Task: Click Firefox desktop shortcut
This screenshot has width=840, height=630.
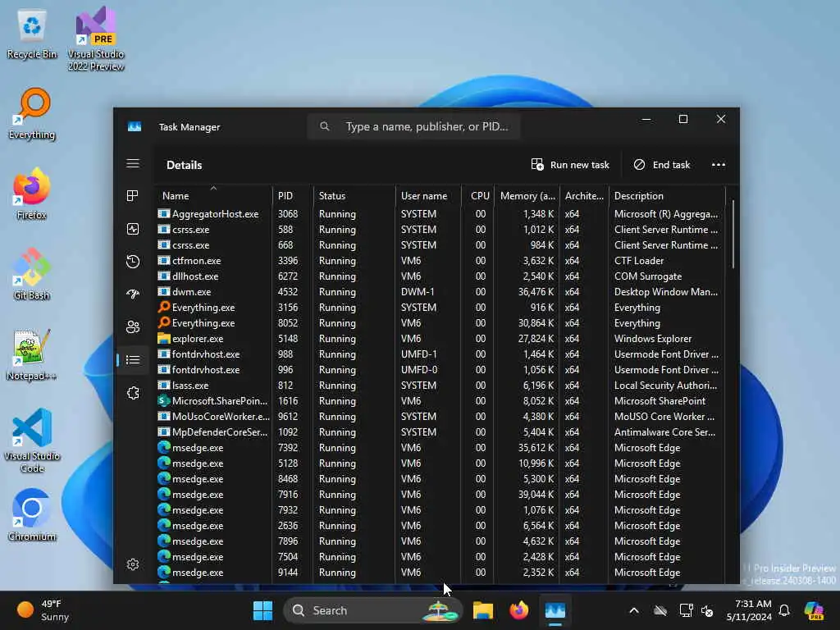Action: tap(32, 194)
